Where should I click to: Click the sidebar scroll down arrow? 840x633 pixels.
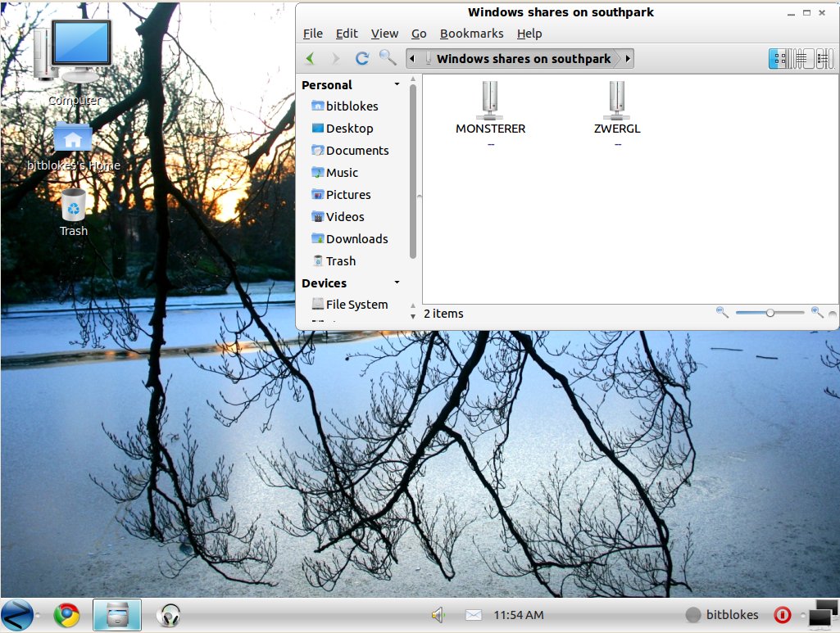412,316
